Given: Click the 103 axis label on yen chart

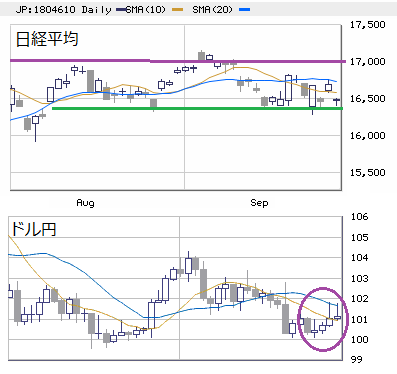Looking at the screenshot, I should point(359,278).
